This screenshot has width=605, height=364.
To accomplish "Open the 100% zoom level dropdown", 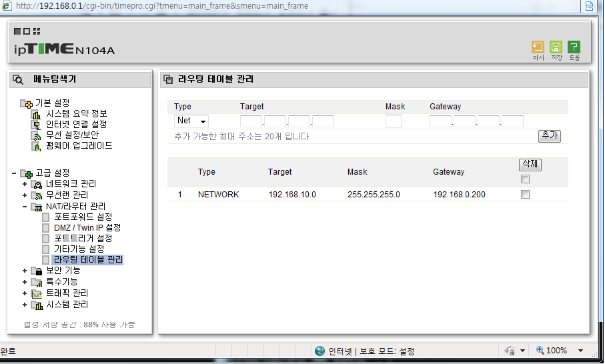I will (581, 351).
